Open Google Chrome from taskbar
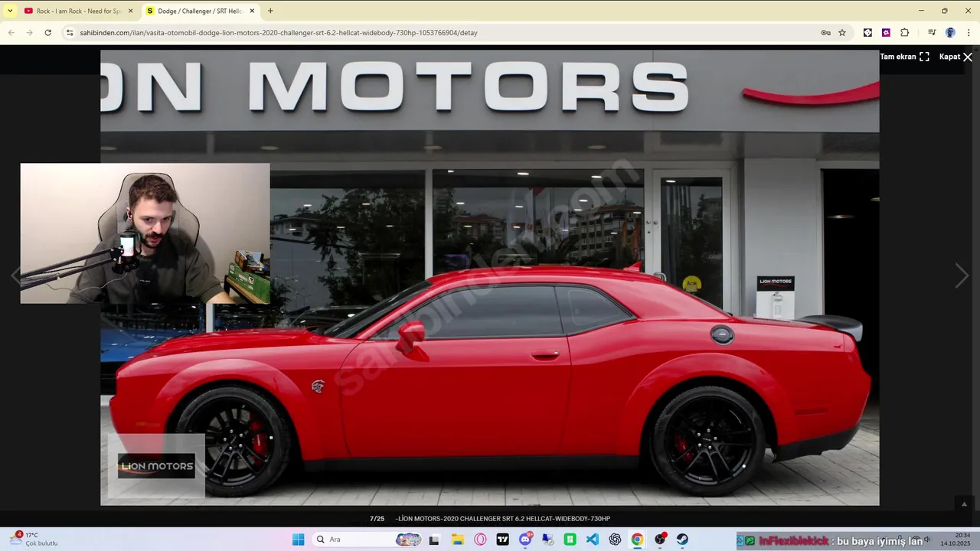Viewport: 980px width, 551px height. (x=637, y=540)
